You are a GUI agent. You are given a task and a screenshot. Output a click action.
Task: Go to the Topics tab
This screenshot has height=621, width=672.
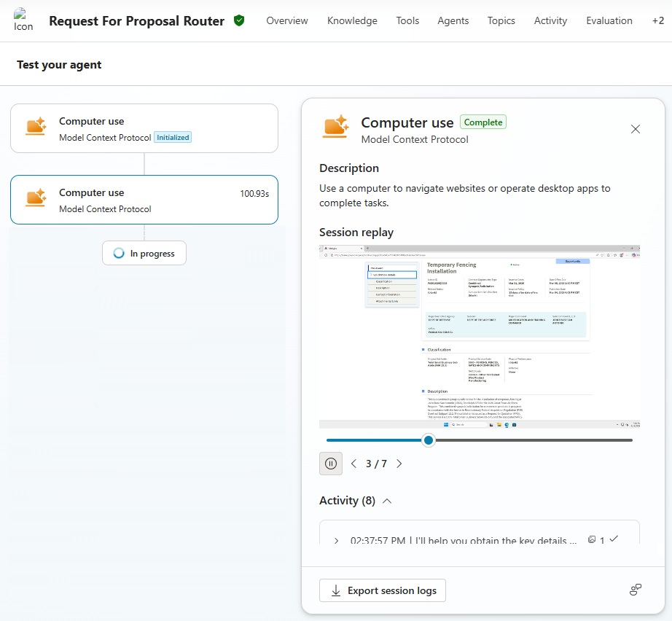(501, 20)
